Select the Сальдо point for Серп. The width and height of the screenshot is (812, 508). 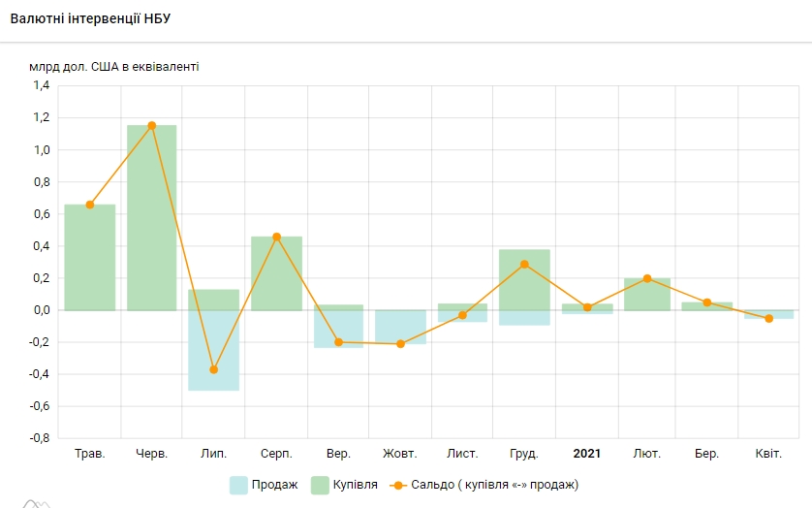pos(276,237)
